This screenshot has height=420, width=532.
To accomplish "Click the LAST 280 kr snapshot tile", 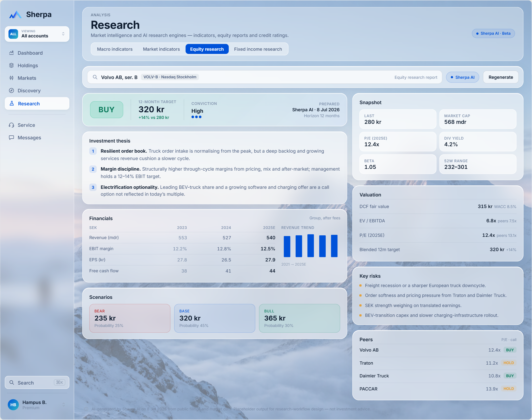I will [398, 119].
